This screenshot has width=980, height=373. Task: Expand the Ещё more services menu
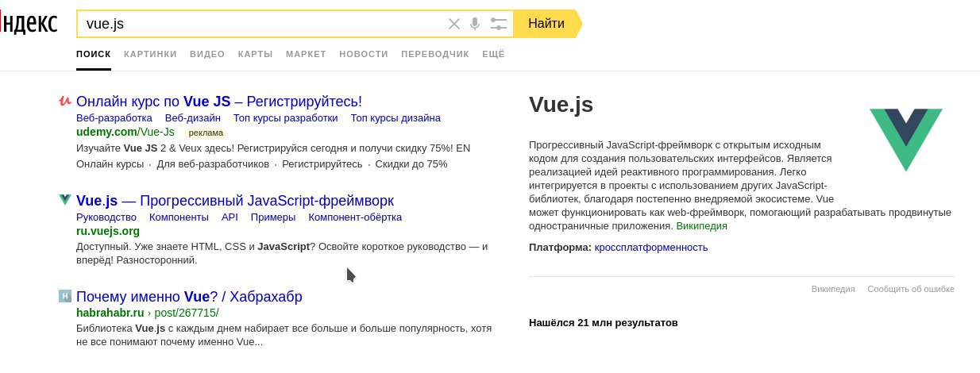tap(493, 54)
